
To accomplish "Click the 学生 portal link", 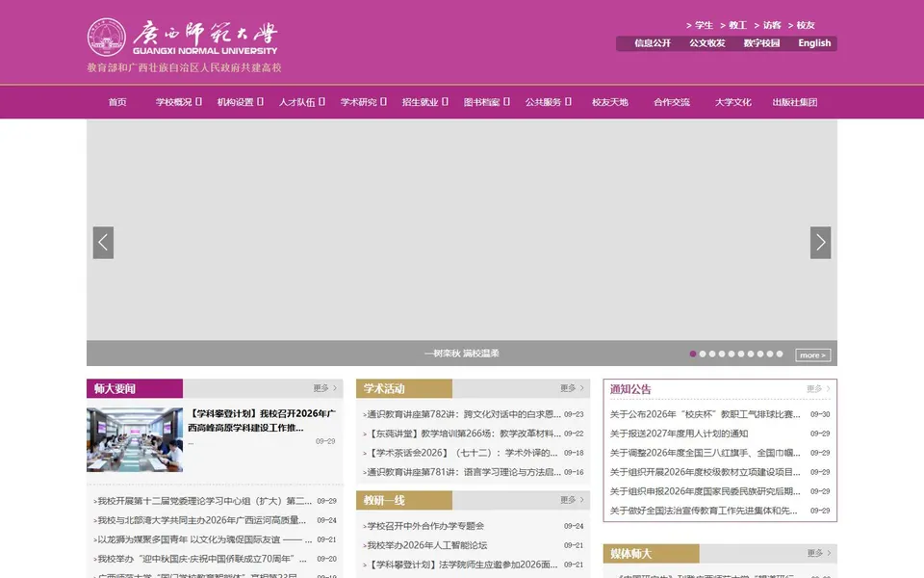I will pyautogui.click(x=700, y=25).
